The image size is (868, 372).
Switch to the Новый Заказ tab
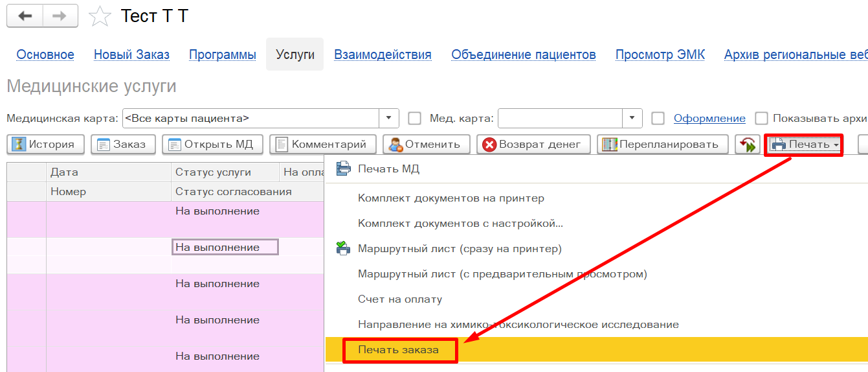131,55
